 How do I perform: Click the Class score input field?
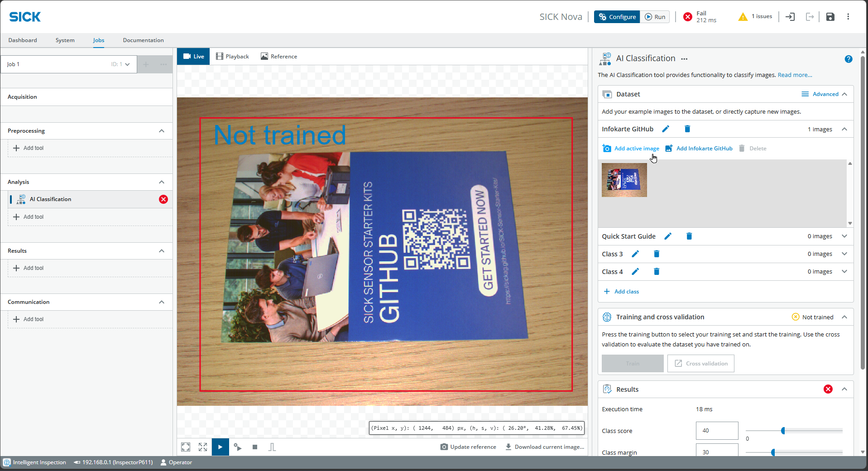[717, 431]
